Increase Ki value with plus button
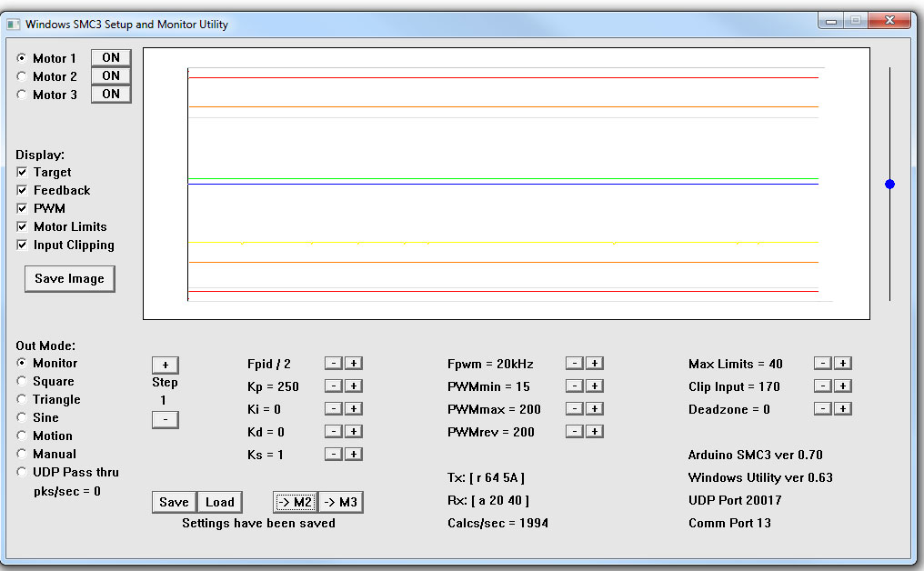Image resolution: width=924 pixels, height=571 pixels. tap(354, 409)
